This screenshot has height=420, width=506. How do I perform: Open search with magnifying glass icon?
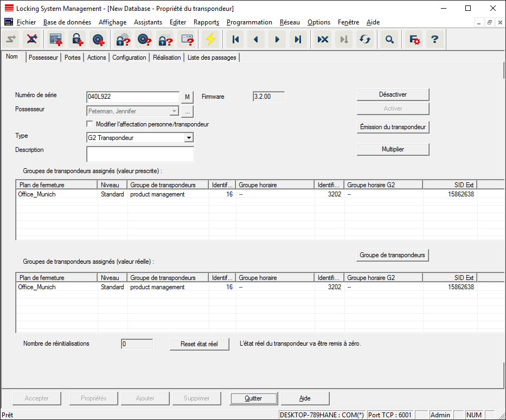[389, 40]
